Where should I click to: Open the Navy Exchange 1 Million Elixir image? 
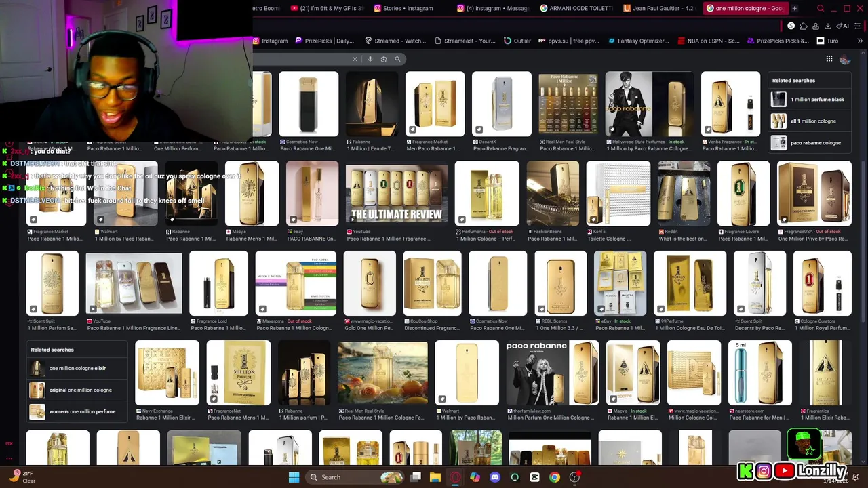coord(167,373)
